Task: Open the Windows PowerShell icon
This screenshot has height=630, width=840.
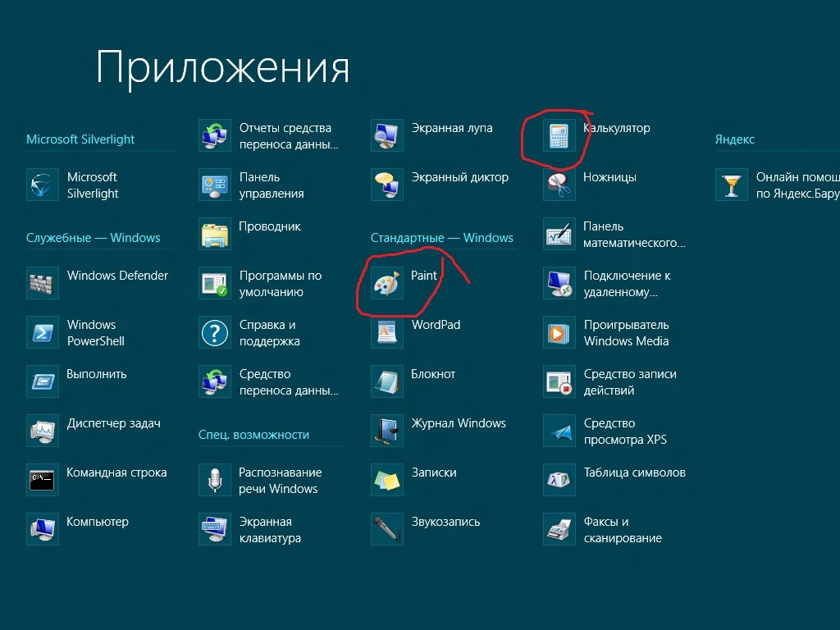Action: pos(43,333)
